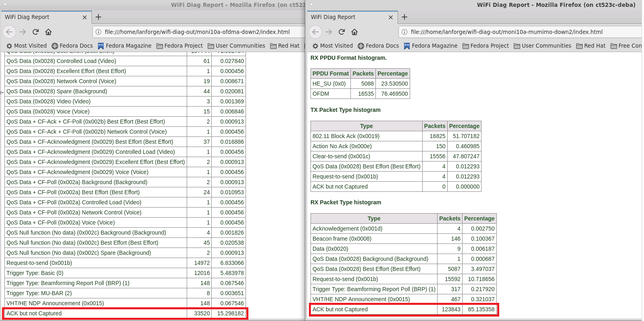Image resolution: width=644 pixels, height=321 pixels.
Task: Click 'Action No Ack (0x000e)' row
Action: point(396,146)
